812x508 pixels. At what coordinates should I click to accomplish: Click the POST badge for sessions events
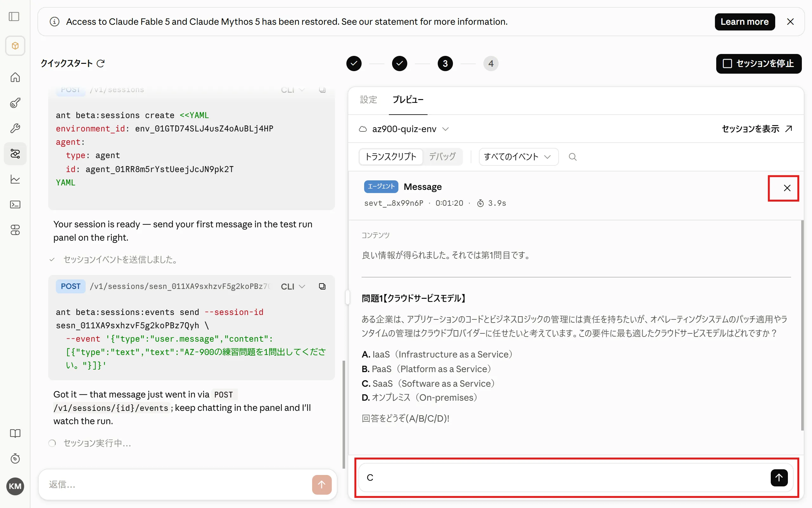tap(70, 287)
